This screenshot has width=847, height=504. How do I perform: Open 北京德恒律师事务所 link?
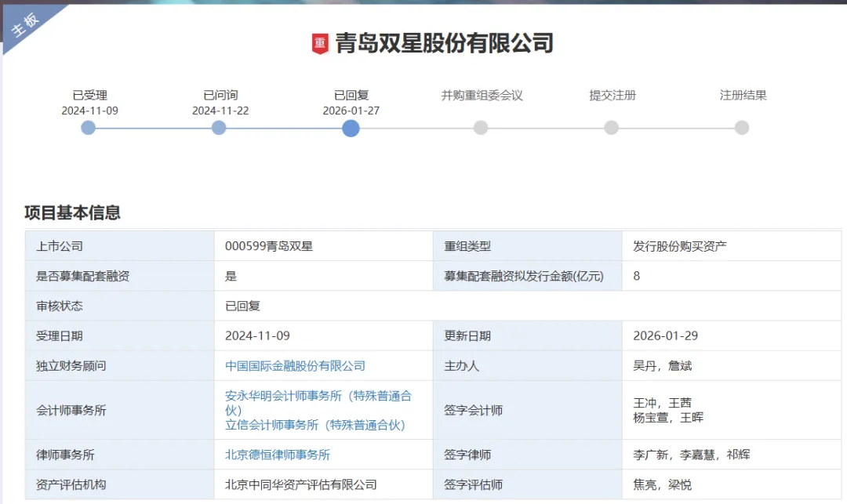pyautogui.click(x=277, y=455)
